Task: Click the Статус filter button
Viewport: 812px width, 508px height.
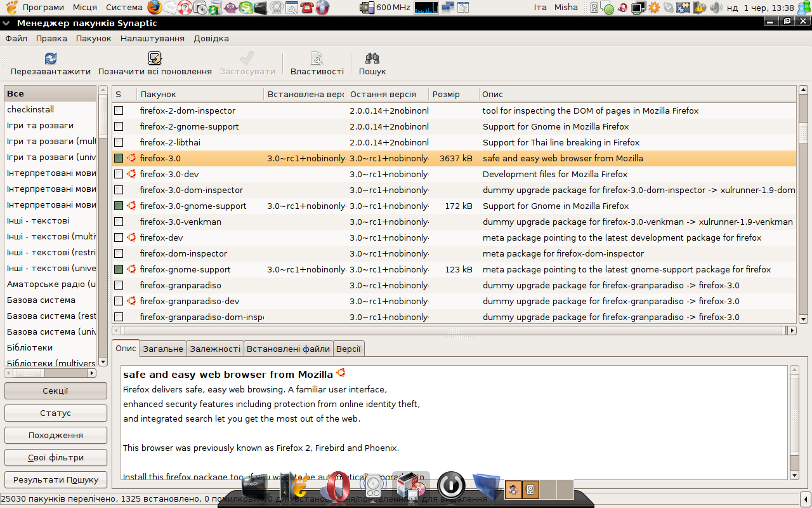Action: click(x=56, y=413)
